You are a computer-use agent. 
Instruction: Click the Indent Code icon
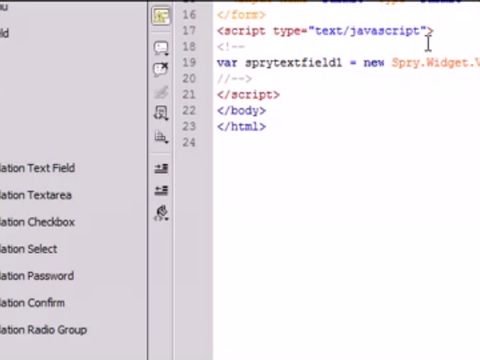(161, 168)
